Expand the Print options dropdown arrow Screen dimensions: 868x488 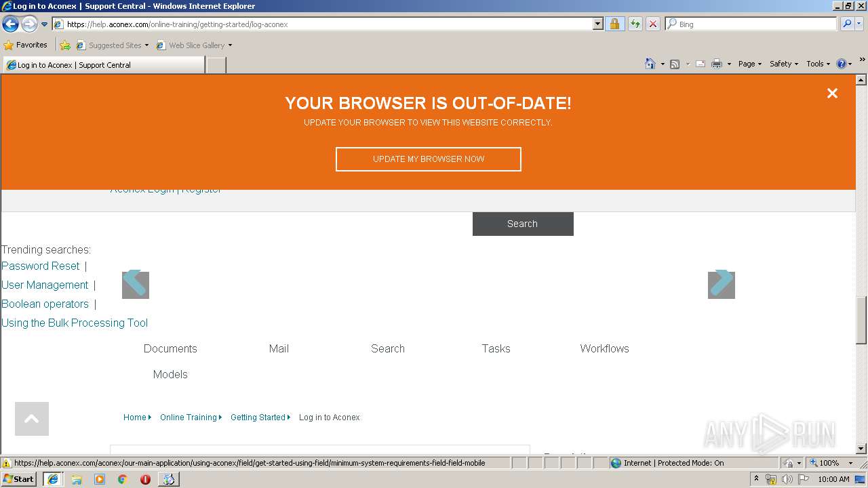point(729,64)
